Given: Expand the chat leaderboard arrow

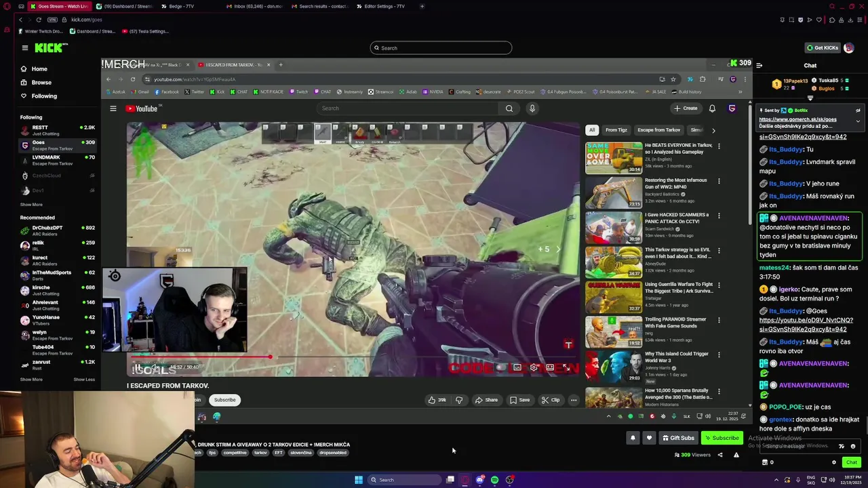Looking at the screenshot, I should 810,98.
